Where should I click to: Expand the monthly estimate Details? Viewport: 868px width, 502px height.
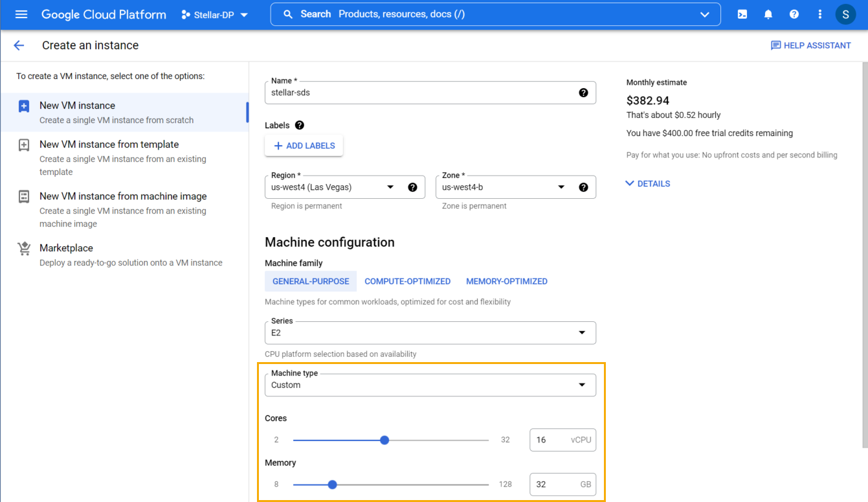click(x=647, y=183)
